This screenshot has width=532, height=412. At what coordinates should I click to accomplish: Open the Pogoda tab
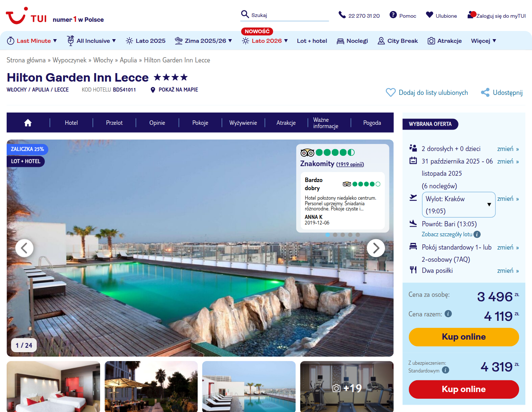coord(372,123)
